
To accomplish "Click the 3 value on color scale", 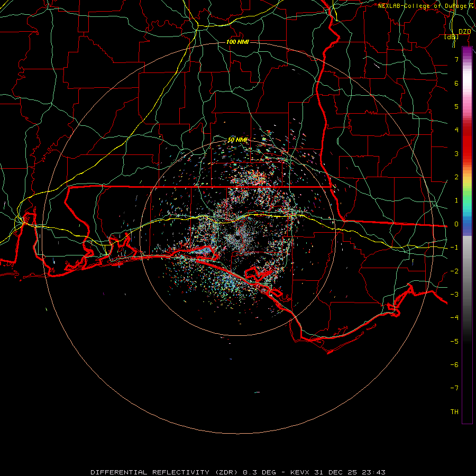I will (456, 153).
